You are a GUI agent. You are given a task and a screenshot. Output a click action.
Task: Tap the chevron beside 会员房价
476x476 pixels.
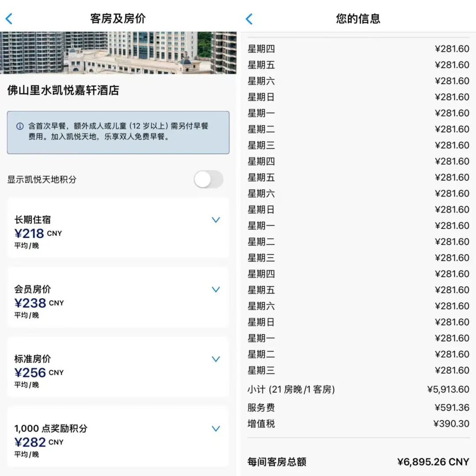(x=216, y=290)
